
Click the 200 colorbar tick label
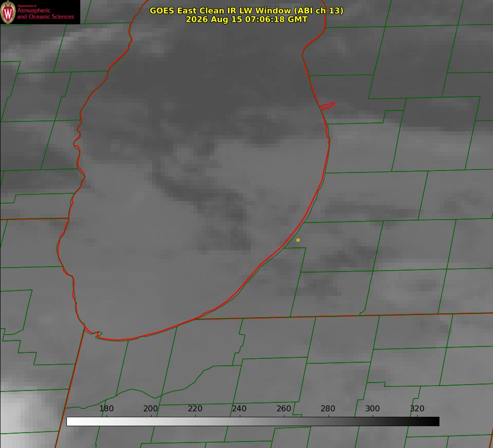click(x=151, y=408)
